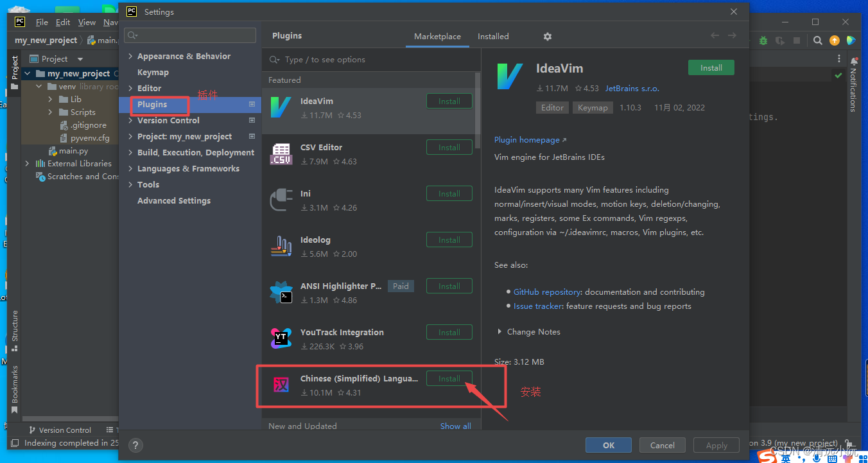Expand the Editor settings chevron
Screen dimensions: 868x463
point(131,89)
